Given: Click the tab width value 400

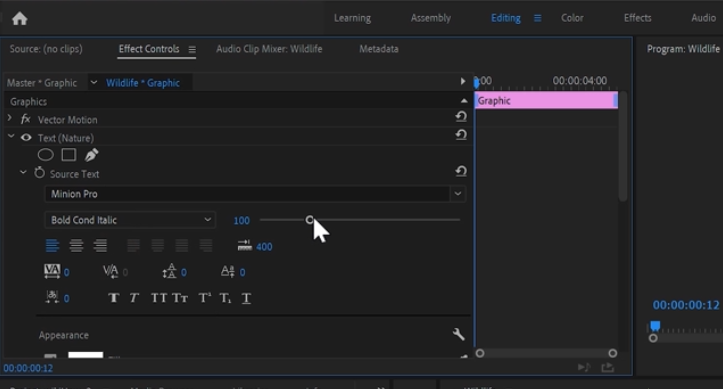Looking at the screenshot, I should pos(264,247).
